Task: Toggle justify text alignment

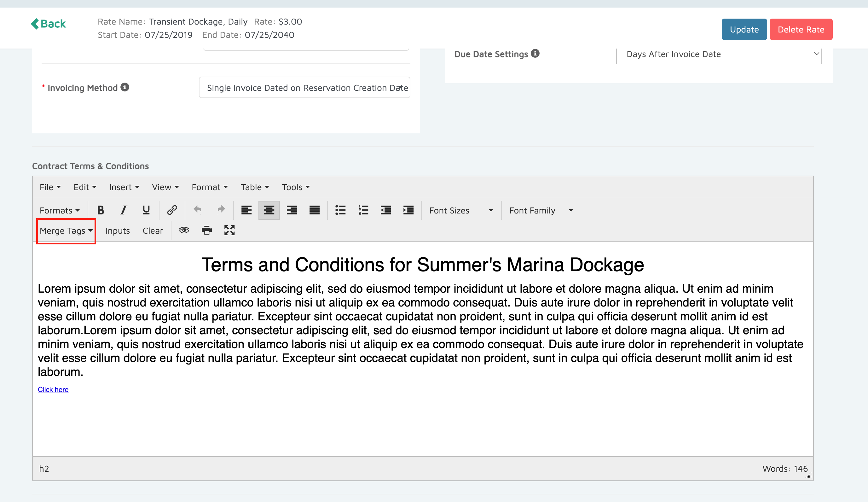Action: 315,210
